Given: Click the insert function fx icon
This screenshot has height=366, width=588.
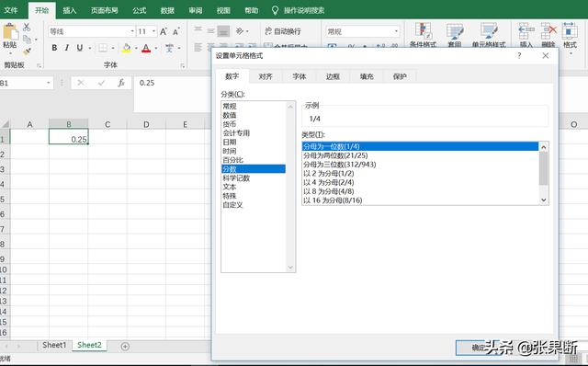Looking at the screenshot, I should click(120, 83).
